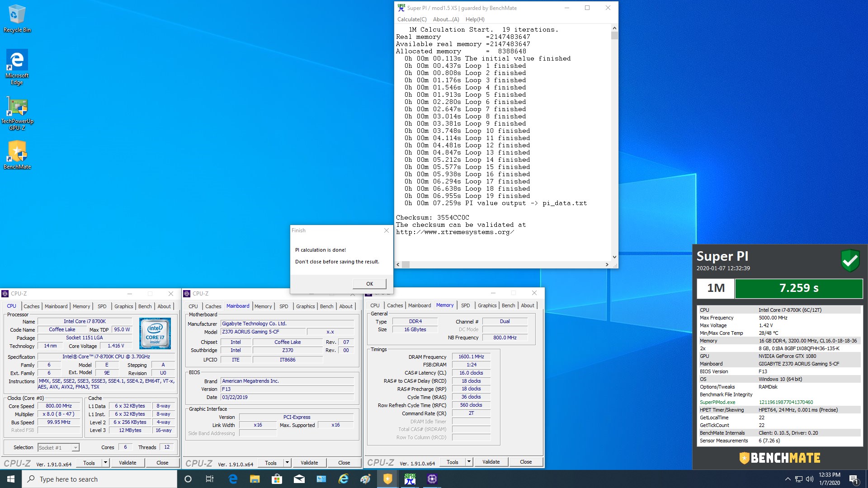Expand Tools dropdown arrow in CPU-Z Memory window
868x488 pixels.
[469, 462]
